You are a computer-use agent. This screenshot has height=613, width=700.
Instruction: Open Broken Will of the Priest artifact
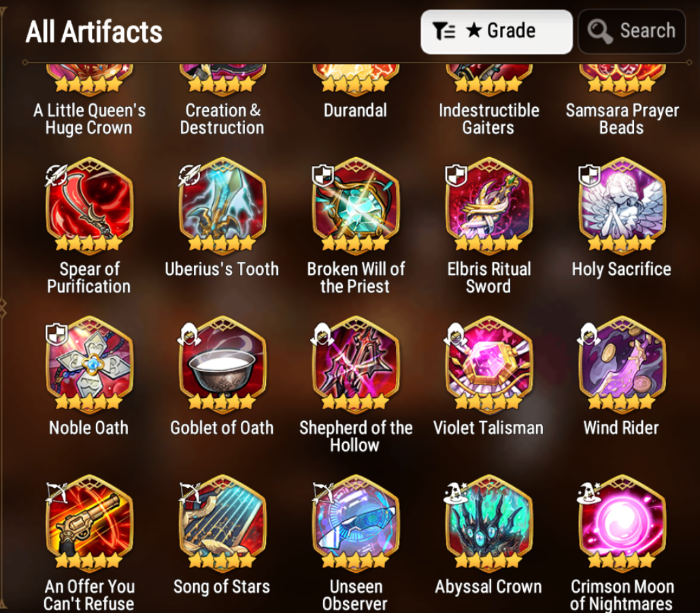click(355, 206)
